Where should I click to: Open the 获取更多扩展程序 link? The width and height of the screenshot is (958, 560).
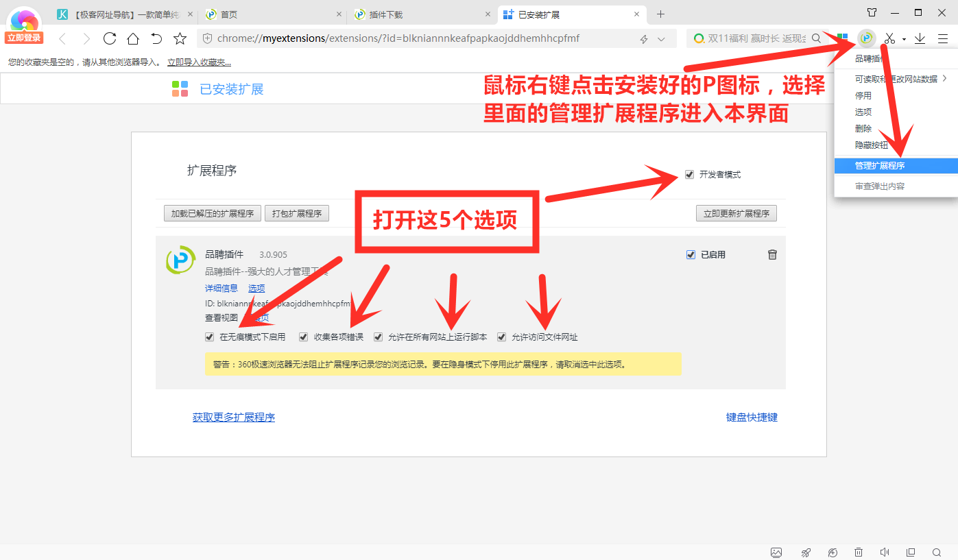233,417
